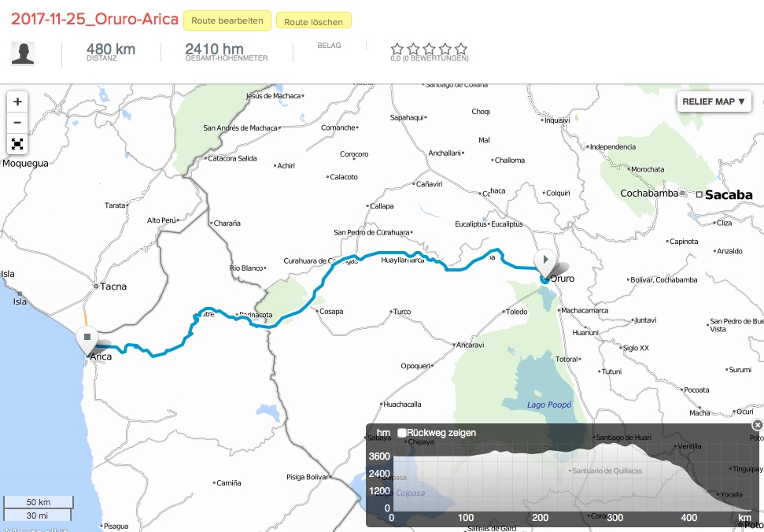Toggle fullscreen map view icon
Viewport: 764px width, 532px height.
(17, 144)
